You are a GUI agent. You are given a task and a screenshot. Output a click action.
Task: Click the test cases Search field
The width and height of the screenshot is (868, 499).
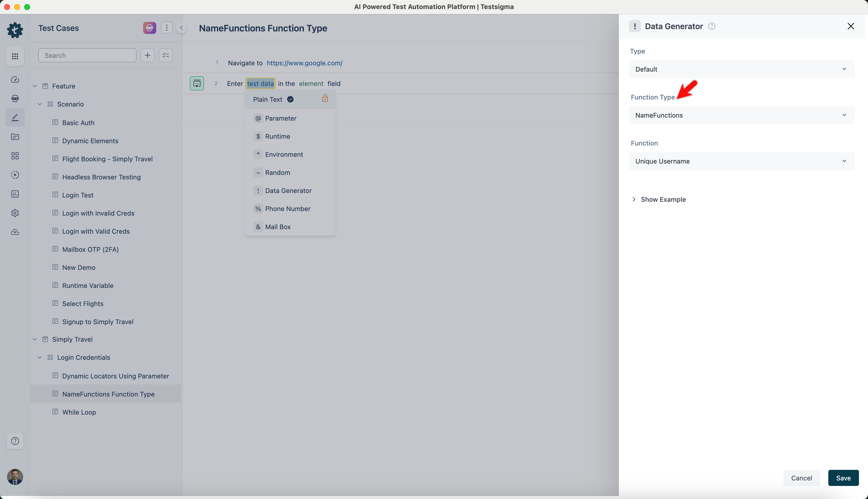click(x=87, y=55)
